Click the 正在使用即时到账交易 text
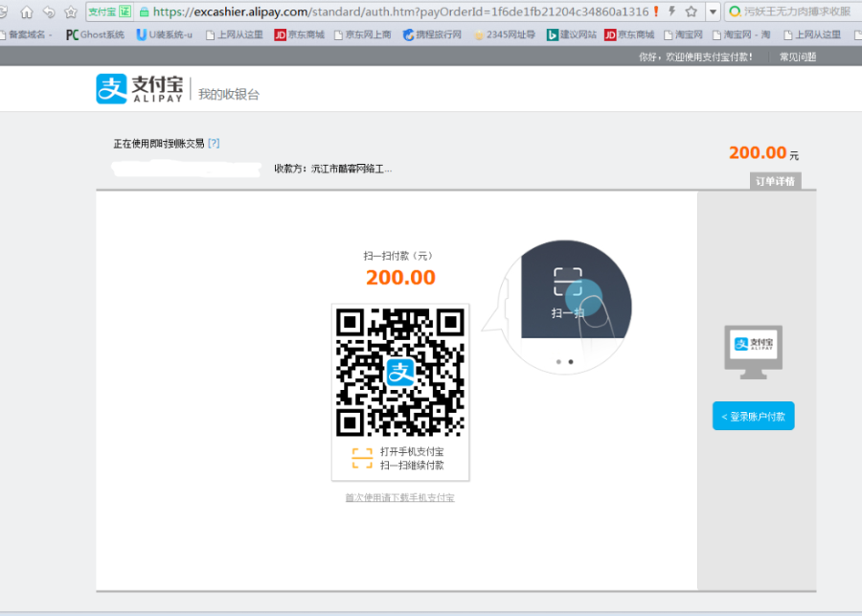The width and height of the screenshot is (862, 616). [159, 144]
